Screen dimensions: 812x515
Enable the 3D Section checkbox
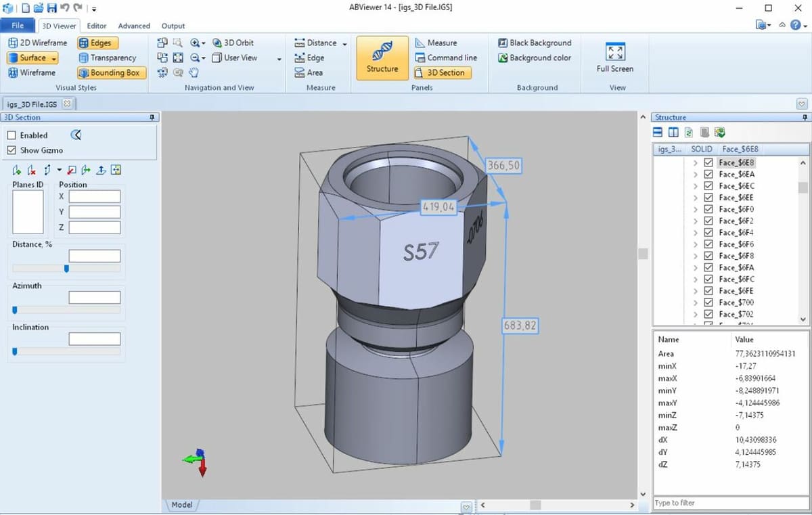[x=12, y=135]
